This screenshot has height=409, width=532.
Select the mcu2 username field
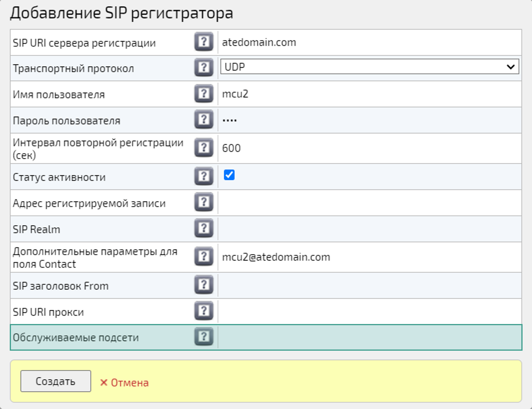point(365,93)
